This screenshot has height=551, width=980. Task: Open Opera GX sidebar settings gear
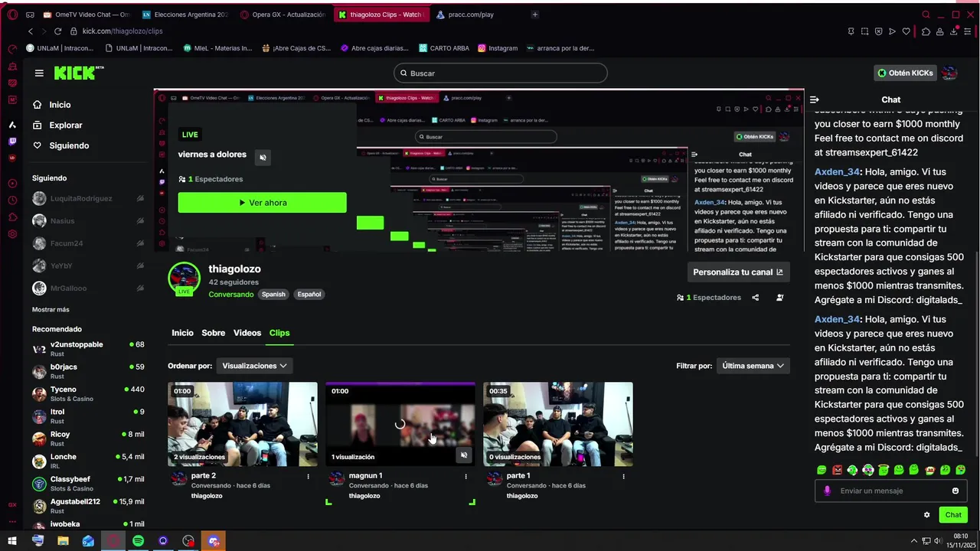click(x=12, y=233)
